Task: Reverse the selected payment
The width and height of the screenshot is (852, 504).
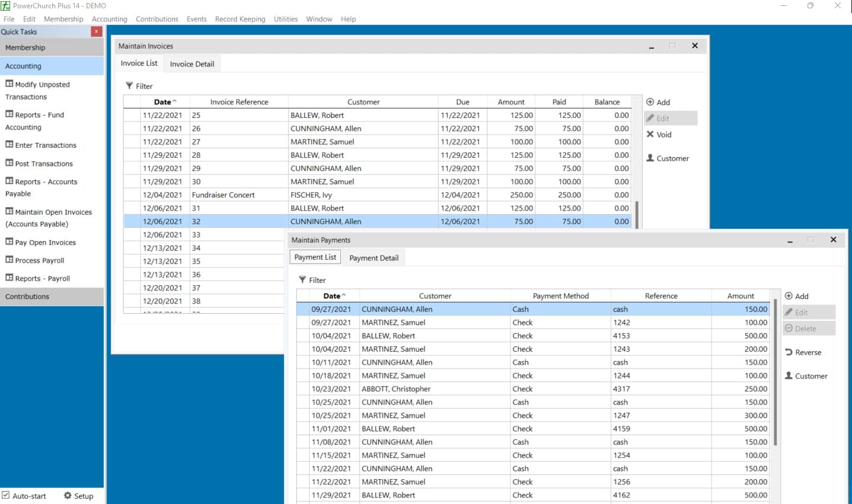Action: click(803, 352)
